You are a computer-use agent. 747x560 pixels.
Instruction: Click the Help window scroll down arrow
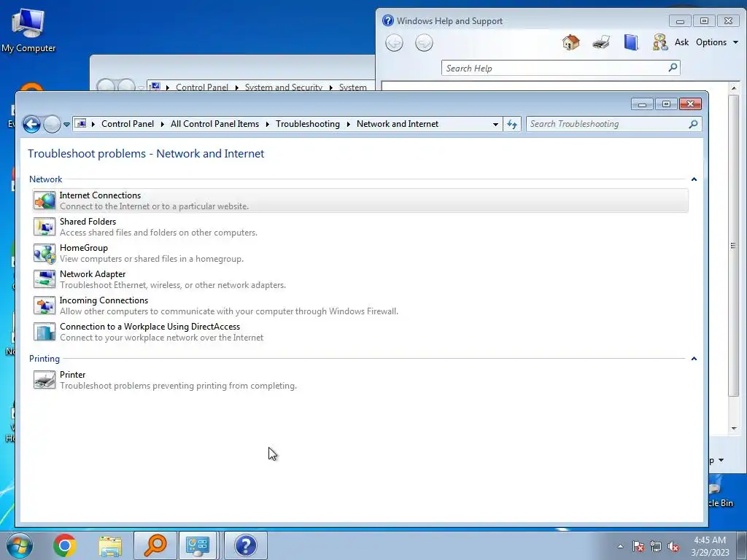point(733,429)
